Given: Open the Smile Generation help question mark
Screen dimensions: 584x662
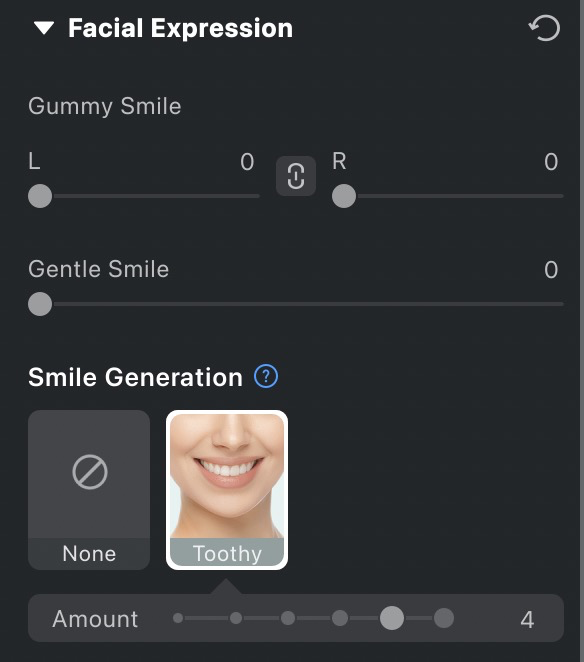Looking at the screenshot, I should coord(266,376).
